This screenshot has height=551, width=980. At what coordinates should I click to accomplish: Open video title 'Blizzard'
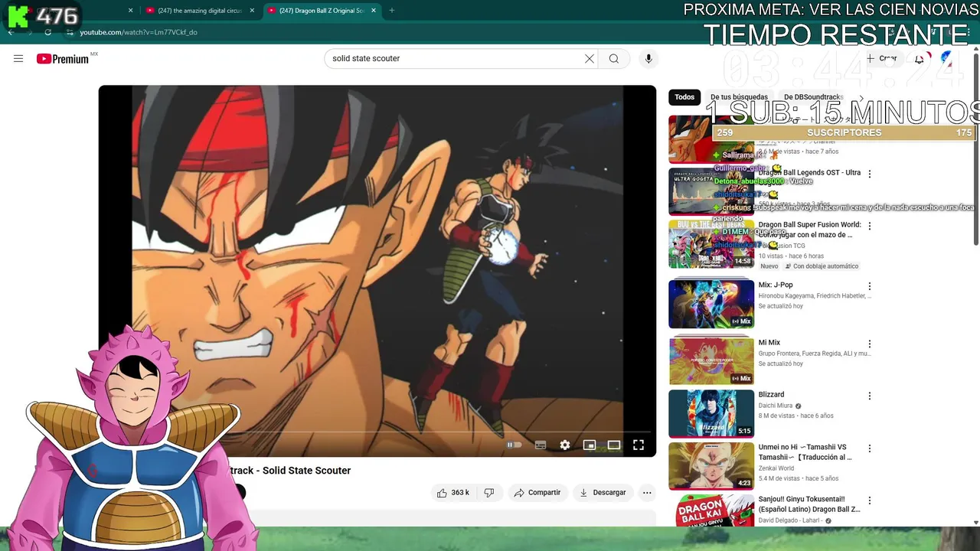pyautogui.click(x=771, y=395)
